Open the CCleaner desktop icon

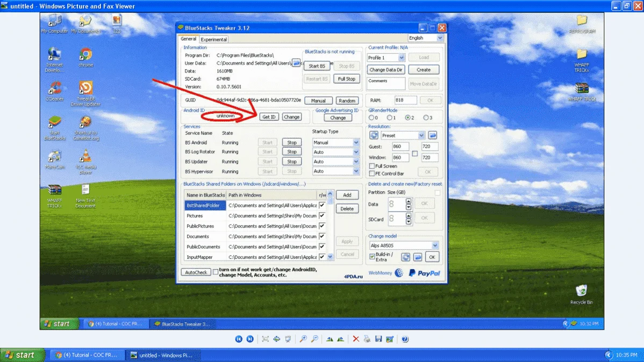[x=54, y=91]
